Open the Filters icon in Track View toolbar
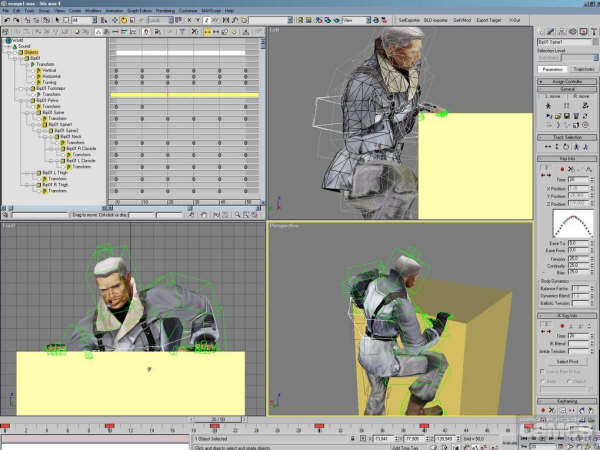This screenshot has width=600, height=450. [5, 32]
